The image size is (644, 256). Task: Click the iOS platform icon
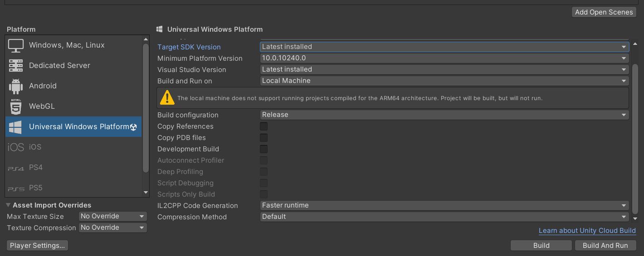16,147
